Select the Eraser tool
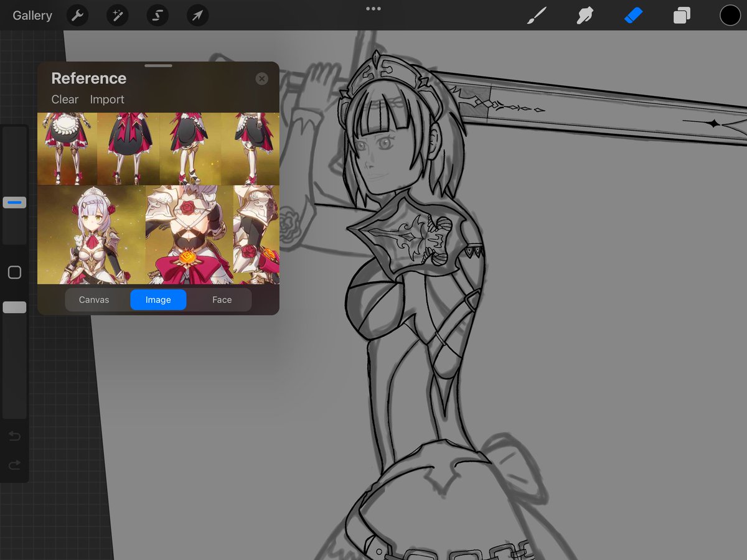 pos(633,16)
